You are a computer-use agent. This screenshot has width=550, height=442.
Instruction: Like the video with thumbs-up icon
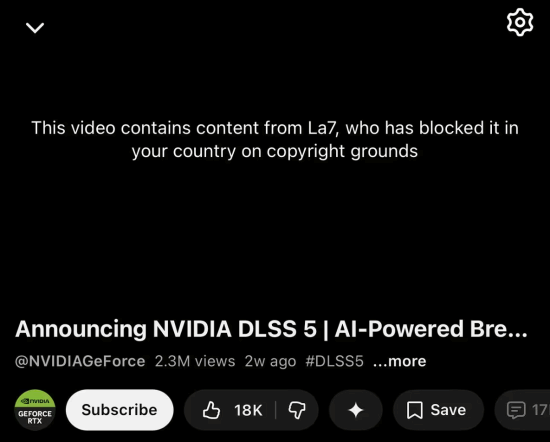211,410
